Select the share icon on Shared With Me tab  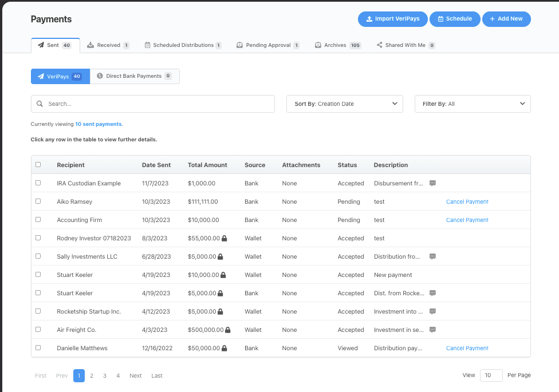(x=379, y=44)
